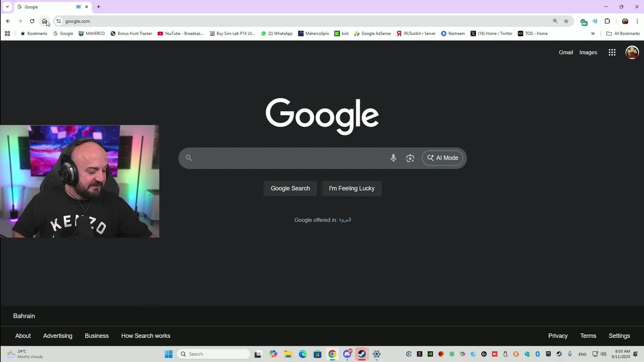644x362 pixels.
Task: Open the Terms footer link
Action: click(588, 336)
